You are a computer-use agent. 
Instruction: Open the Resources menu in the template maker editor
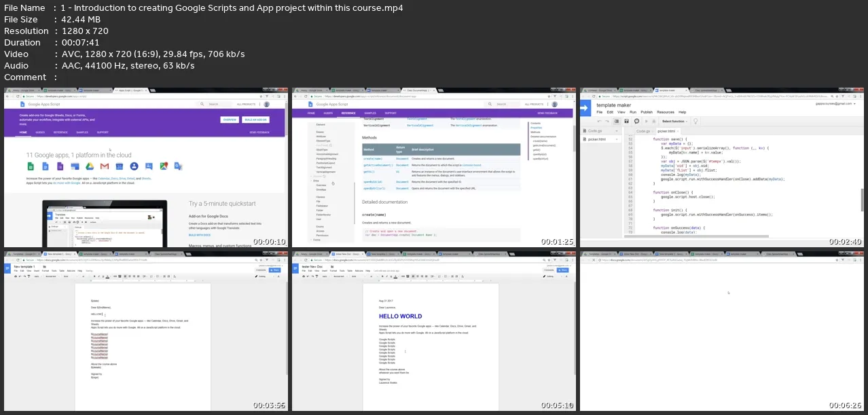coord(666,112)
